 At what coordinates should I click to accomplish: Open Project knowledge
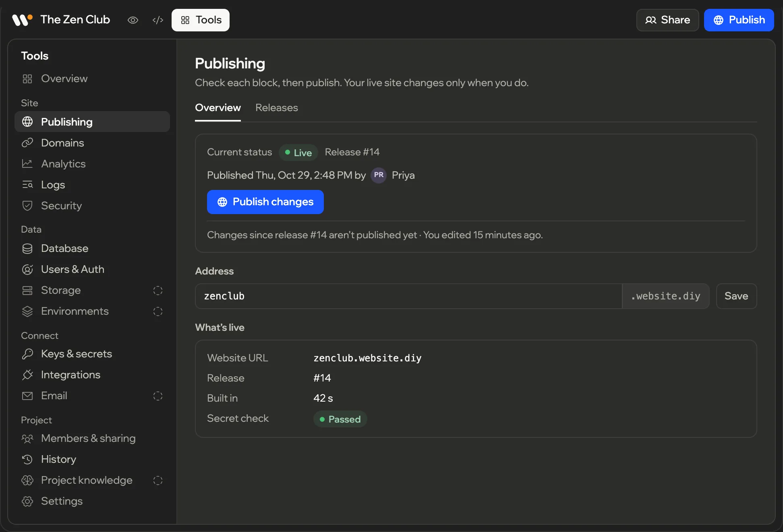tap(92, 480)
